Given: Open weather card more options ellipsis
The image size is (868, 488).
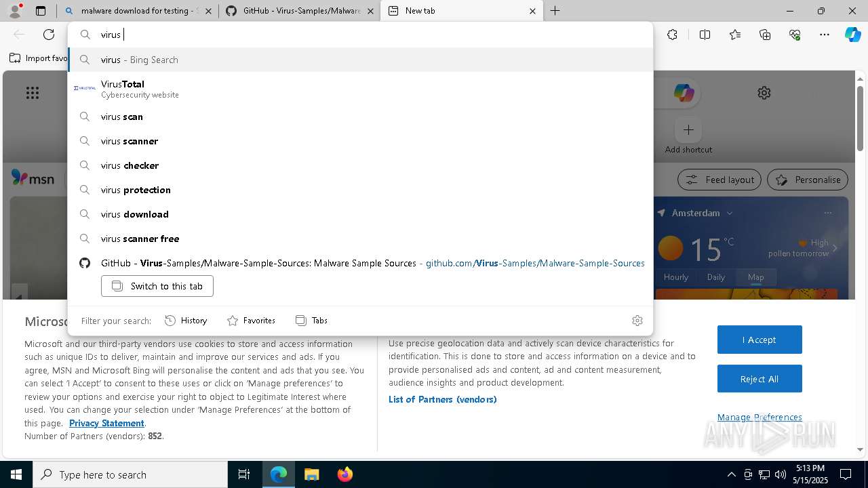Looking at the screenshot, I should coord(827,213).
